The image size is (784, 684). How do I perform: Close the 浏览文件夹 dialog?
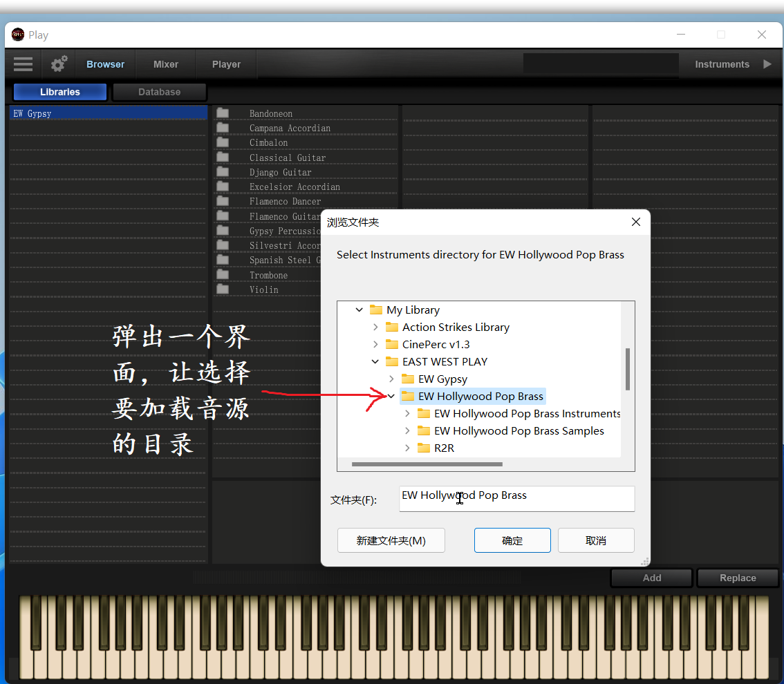pyautogui.click(x=636, y=222)
